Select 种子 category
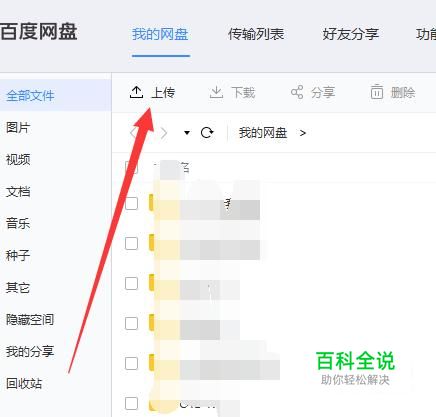This screenshot has height=417, width=436. 18,255
